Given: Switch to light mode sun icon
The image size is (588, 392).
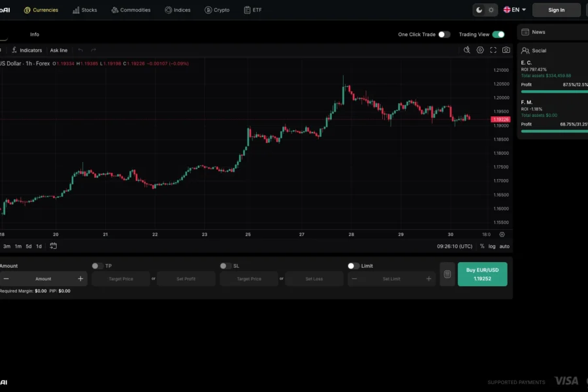Looking at the screenshot, I should click(491, 10).
